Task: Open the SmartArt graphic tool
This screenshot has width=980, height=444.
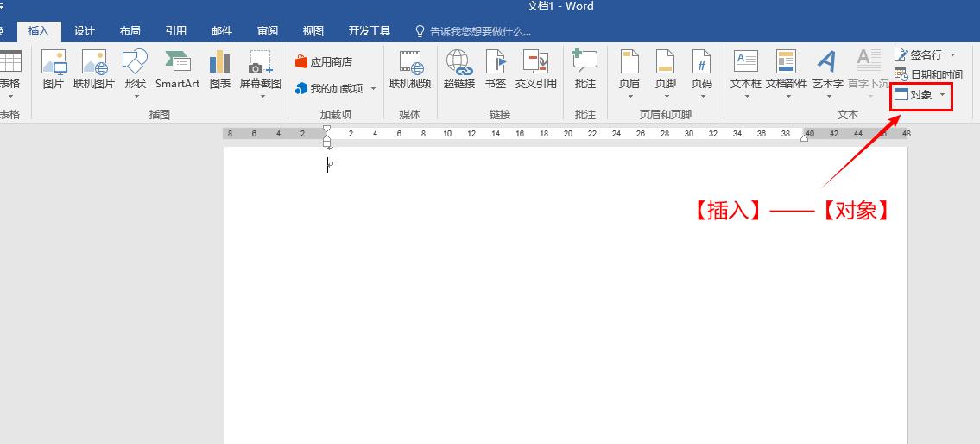Action: point(177,68)
